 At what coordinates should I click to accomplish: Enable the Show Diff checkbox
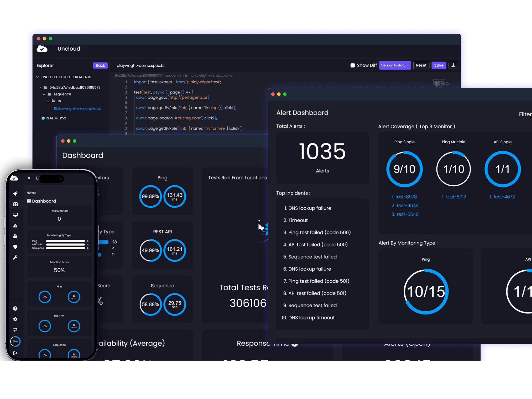click(x=353, y=65)
